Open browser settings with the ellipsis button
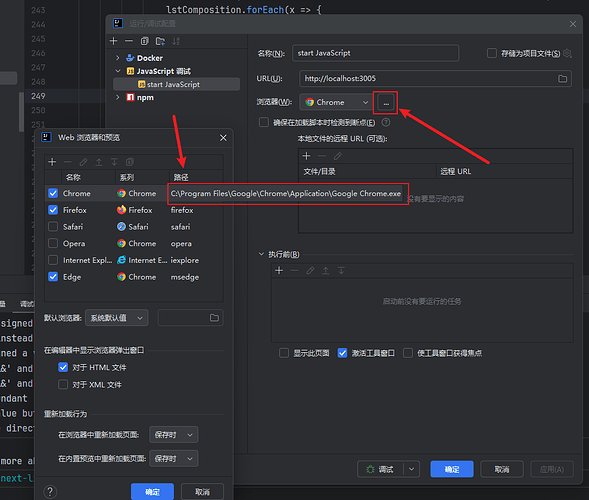Screen dimensions: 589x500 click(x=386, y=102)
